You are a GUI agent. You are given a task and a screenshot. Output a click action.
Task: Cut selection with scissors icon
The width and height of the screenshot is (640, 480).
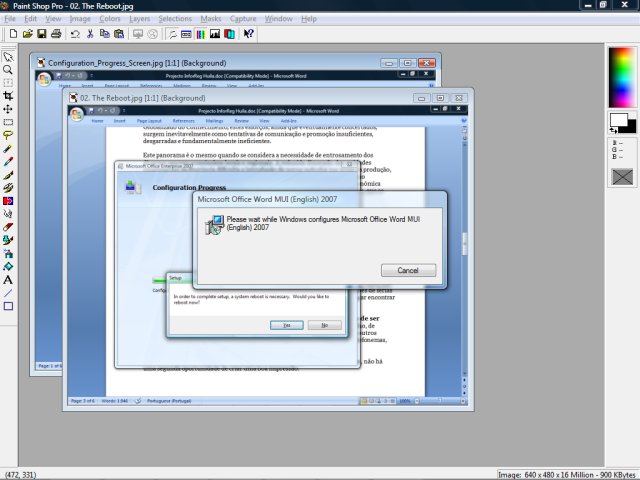[x=90, y=34]
